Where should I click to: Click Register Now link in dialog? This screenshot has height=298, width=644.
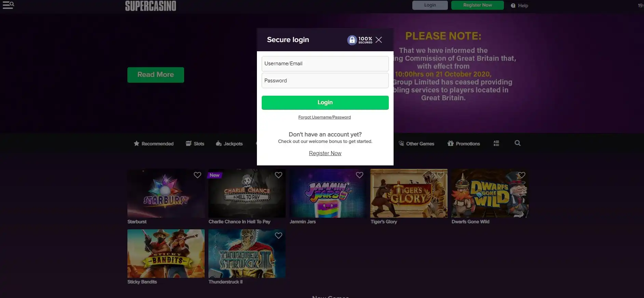point(325,153)
